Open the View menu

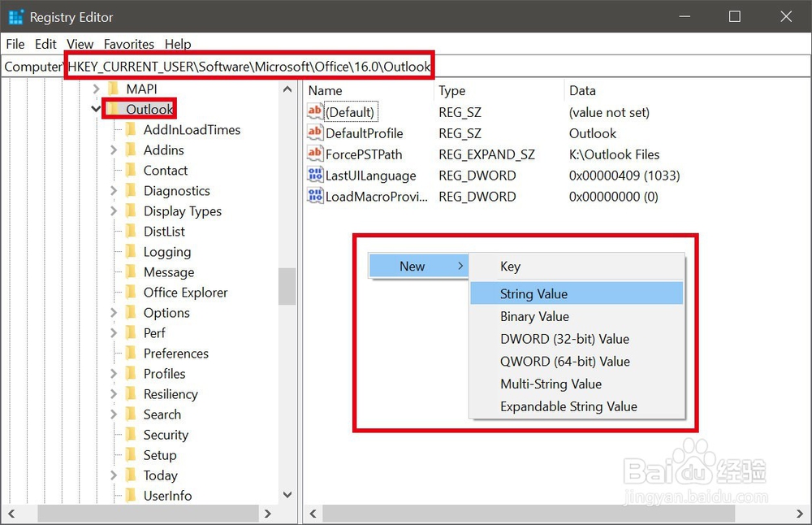point(80,44)
